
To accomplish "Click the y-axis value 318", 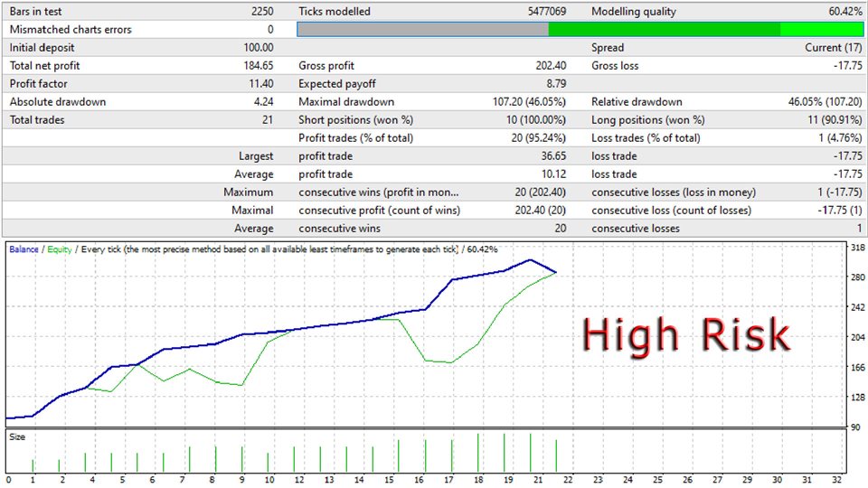I will click(x=858, y=248).
